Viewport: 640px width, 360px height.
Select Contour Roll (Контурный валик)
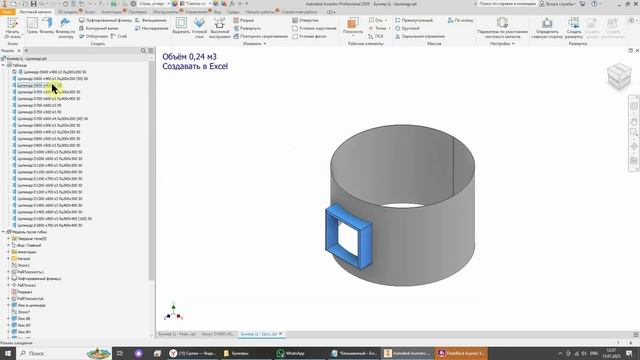pyautogui.click(x=99, y=28)
